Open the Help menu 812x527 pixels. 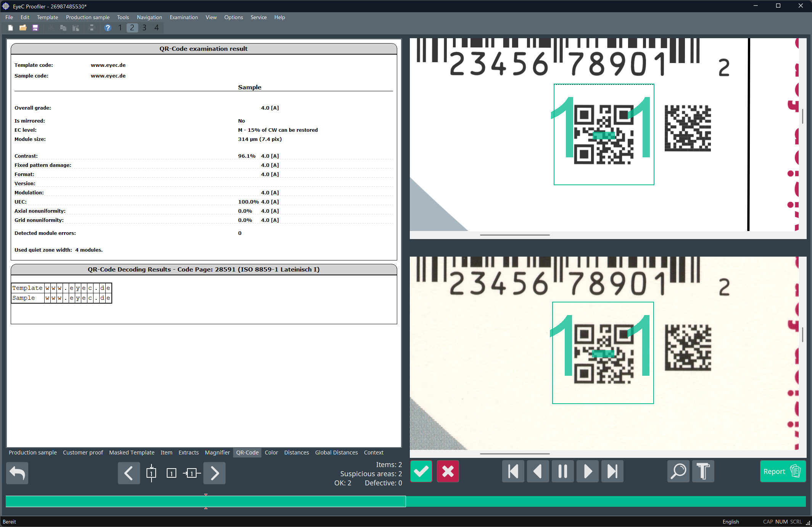pos(279,17)
